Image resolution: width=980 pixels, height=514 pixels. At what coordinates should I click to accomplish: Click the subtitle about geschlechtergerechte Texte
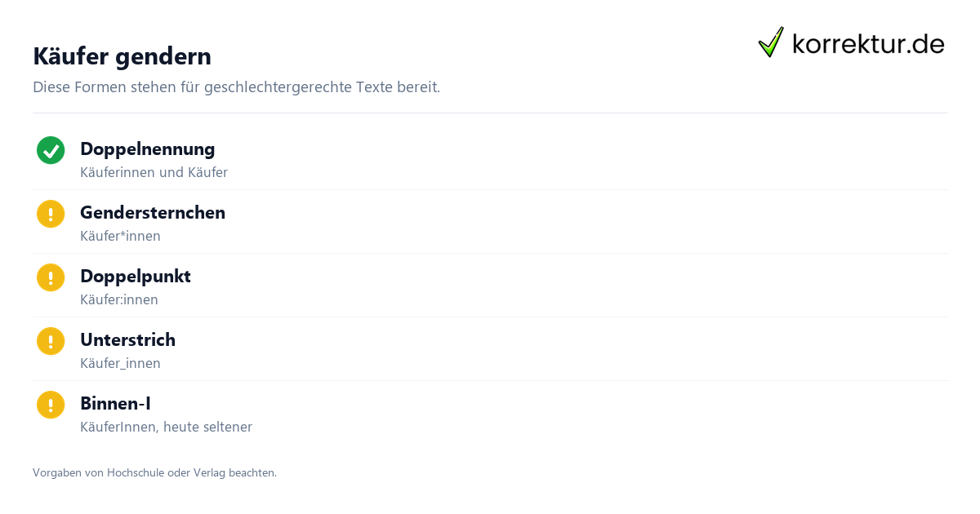(x=236, y=87)
